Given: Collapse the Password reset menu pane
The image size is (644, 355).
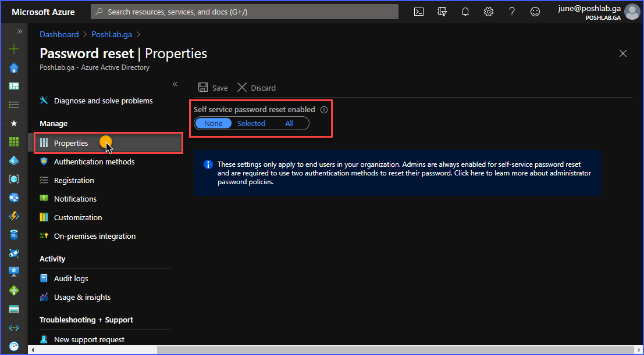Looking at the screenshot, I should pyautogui.click(x=175, y=84).
